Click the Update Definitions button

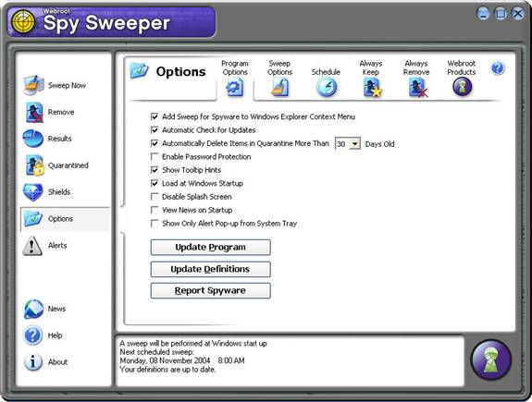click(x=211, y=269)
